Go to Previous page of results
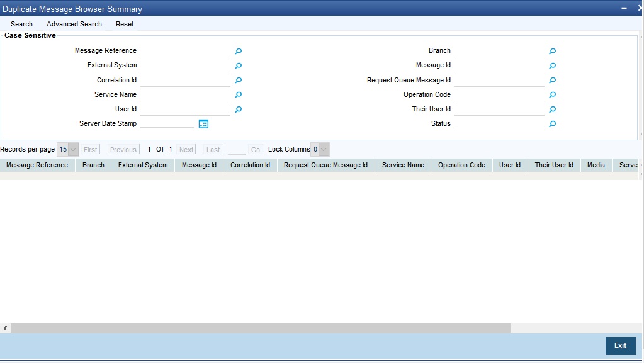644x363 pixels. tap(123, 150)
